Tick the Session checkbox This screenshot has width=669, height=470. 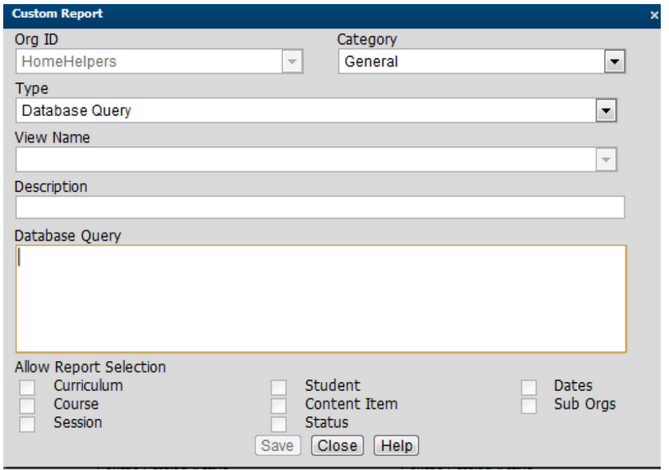pos(28,424)
